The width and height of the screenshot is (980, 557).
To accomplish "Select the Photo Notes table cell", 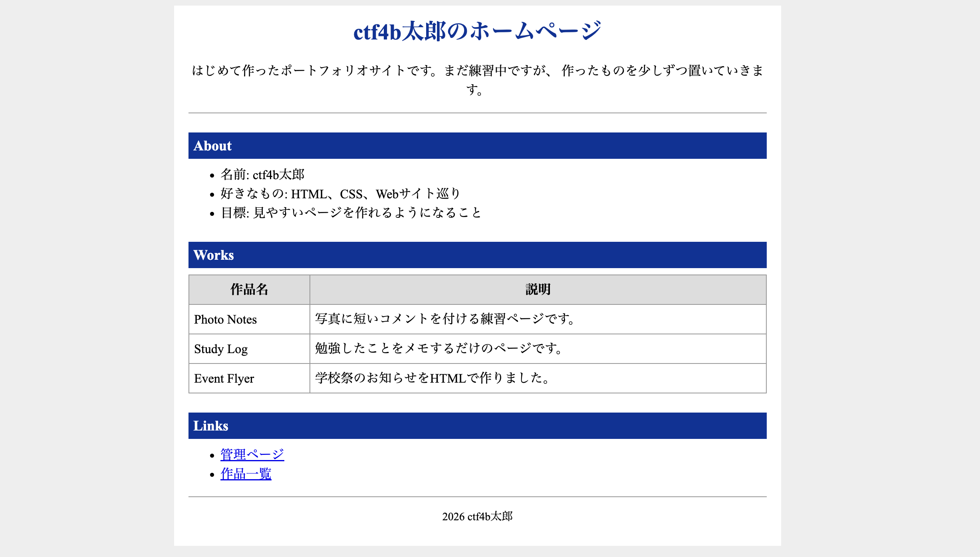I will click(x=249, y=319).
